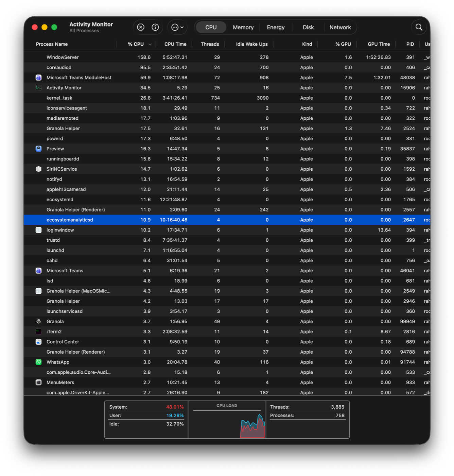Viewport: 454px width, 476px height.
Task: Click the Granola Helper (MacOSMic...) icon
Action: coord(38,291)
